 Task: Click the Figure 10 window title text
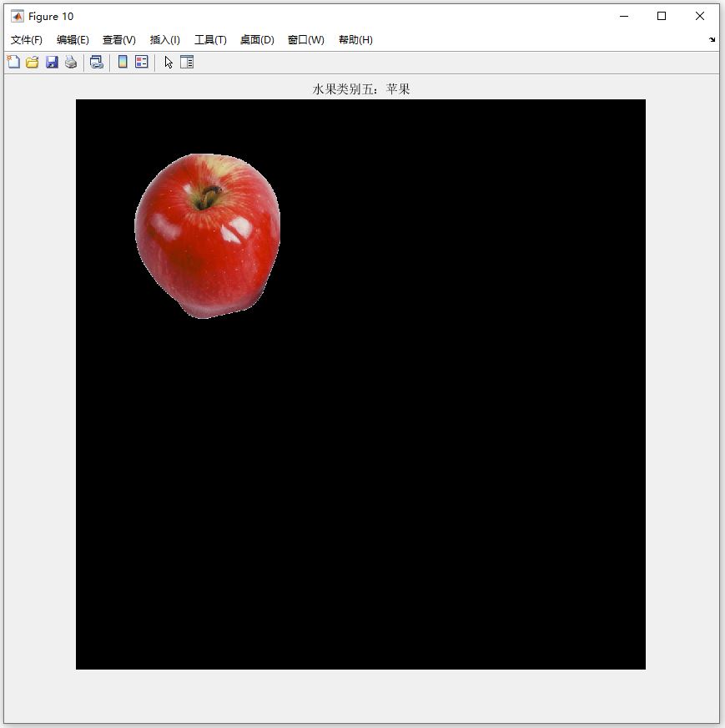(x=51, y=17)
